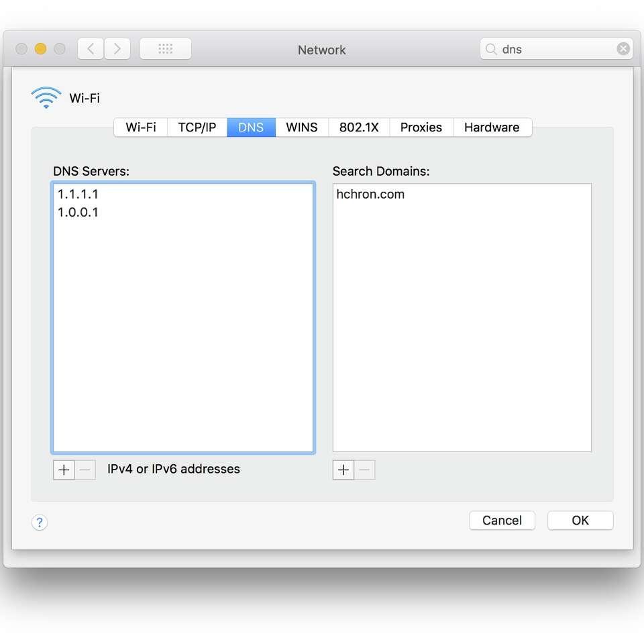Viewport: 644px width, 644px height.
Task: Click the forward navigation arrow
Action: pyautogui.click(x=117, y=48)
